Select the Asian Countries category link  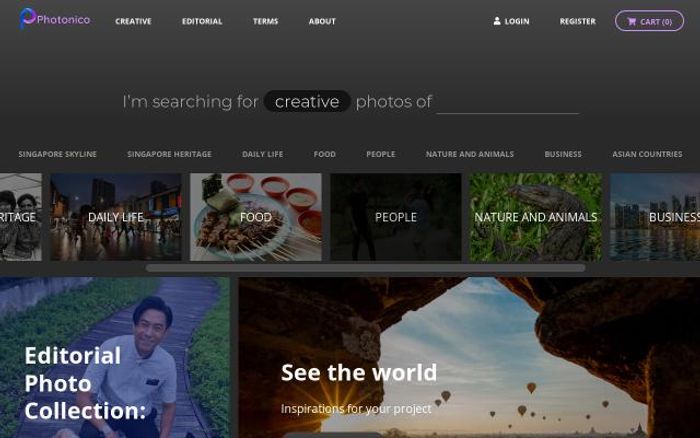[x=647, y=154]
